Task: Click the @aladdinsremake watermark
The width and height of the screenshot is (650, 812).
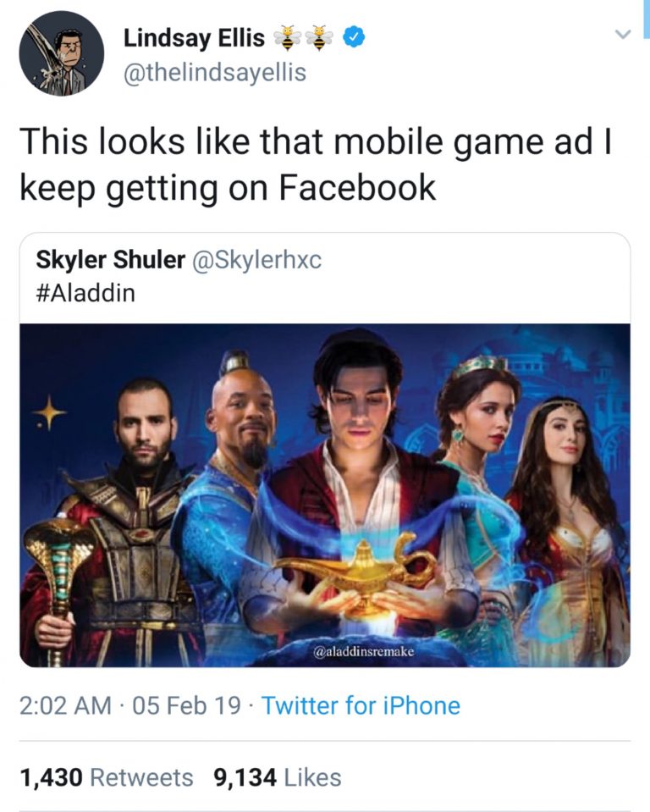Action: 363,651
